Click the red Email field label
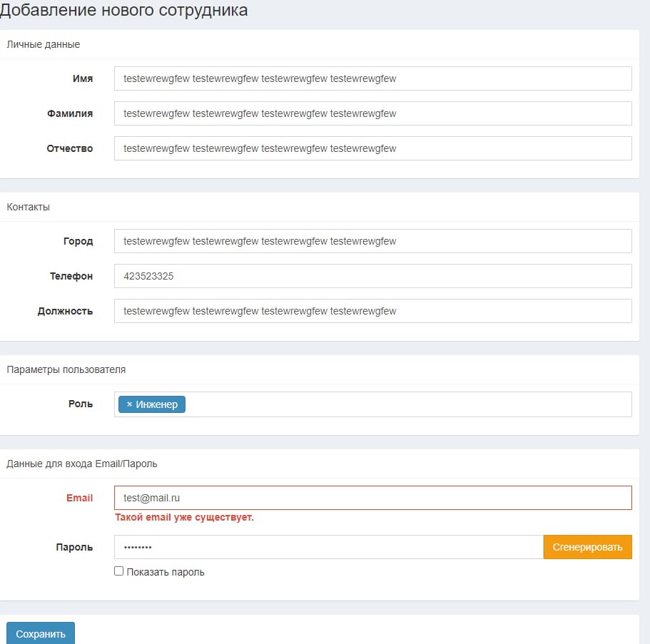The image size is (650, 644). [x=80, y=498]
